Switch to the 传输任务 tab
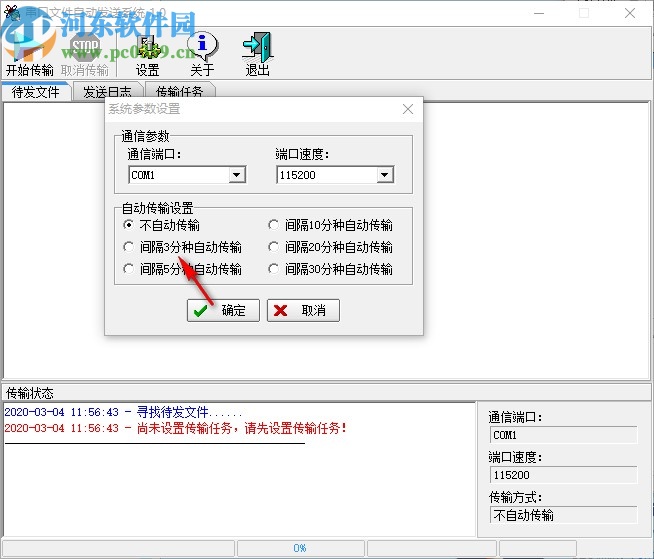Viewport: 654px width, 559px height. pos(179,92)
